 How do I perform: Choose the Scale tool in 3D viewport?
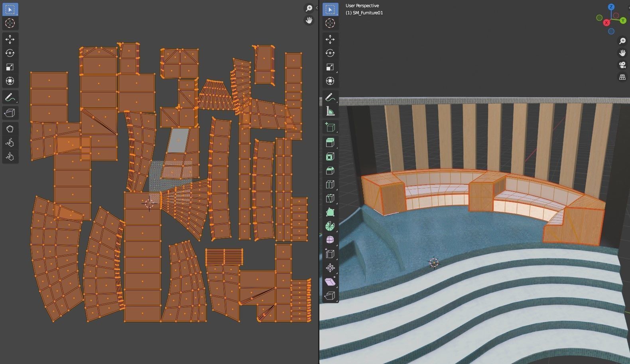330,67
